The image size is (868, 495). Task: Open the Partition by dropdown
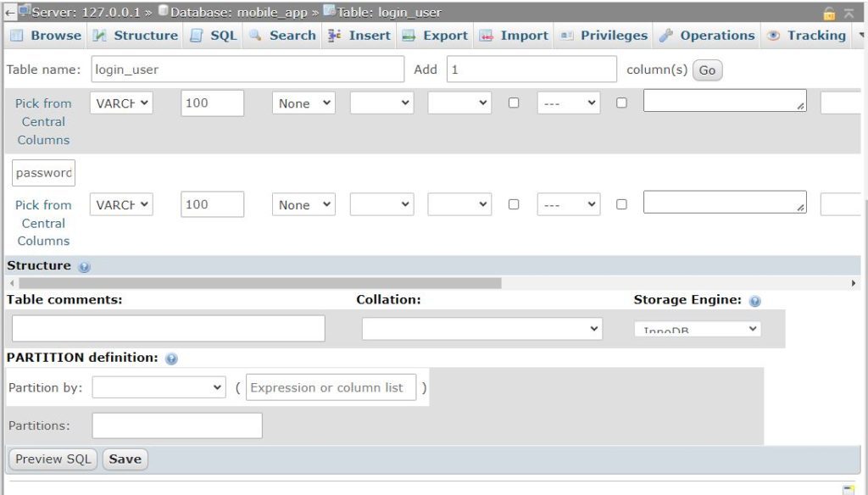click(x=158, y=387)
